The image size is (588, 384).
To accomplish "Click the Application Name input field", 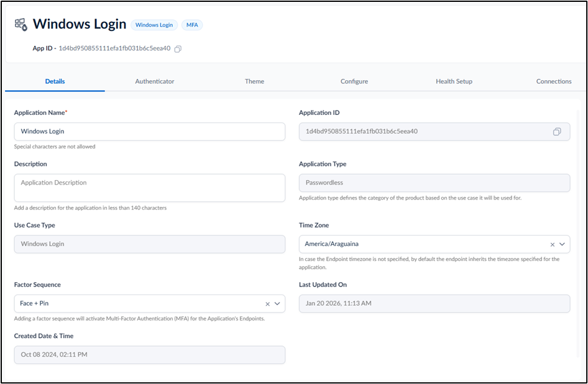I will tap(150, 132).
